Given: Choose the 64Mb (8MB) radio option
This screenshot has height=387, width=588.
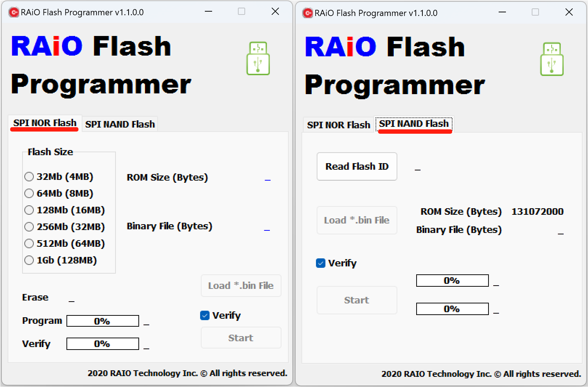Looking at the screenshot, I should [29, 194].
